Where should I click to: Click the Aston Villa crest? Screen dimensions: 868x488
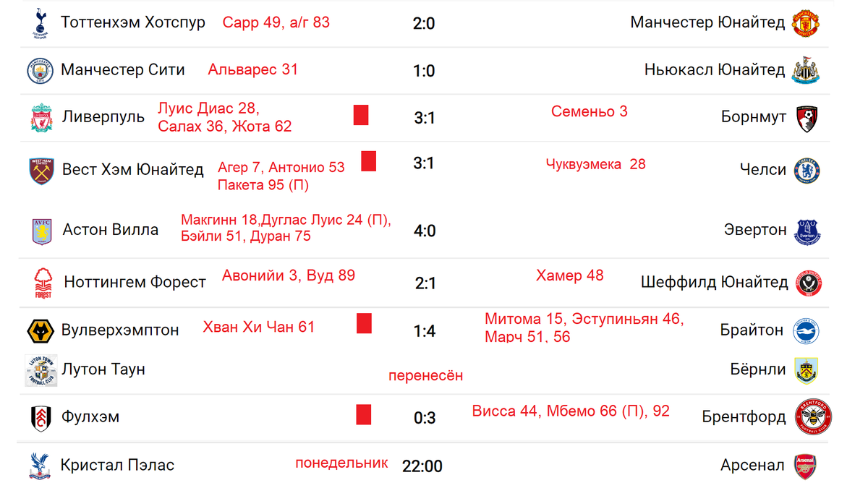pos(42,231)
